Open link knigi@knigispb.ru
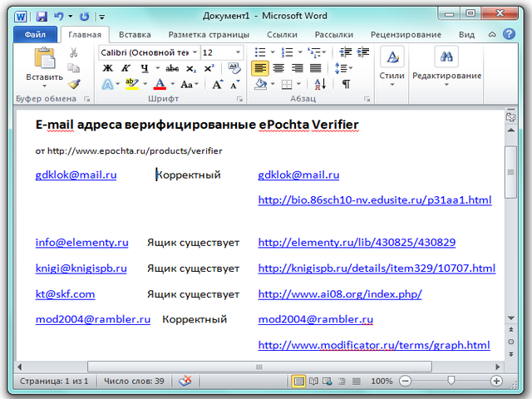The image size is (532, 399). pyautogui.click(x=81, y=268)
